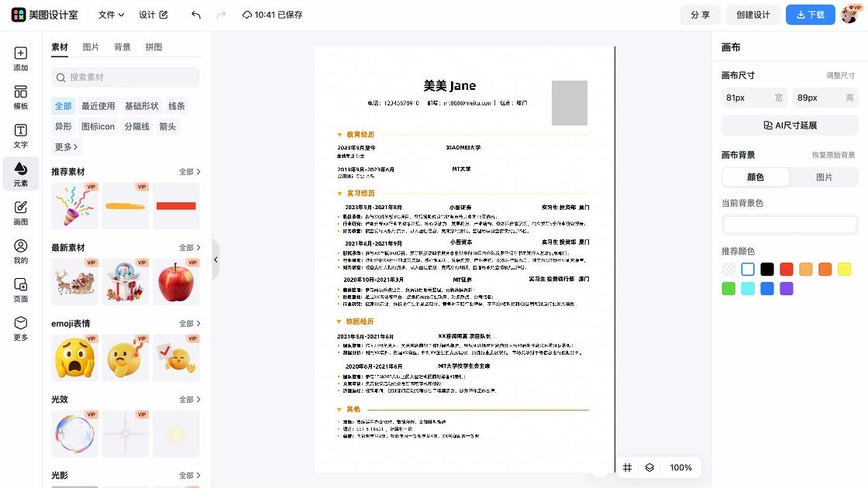Select the 全部 filter chip
Screen dimensions: 868x488
(63, 106)
